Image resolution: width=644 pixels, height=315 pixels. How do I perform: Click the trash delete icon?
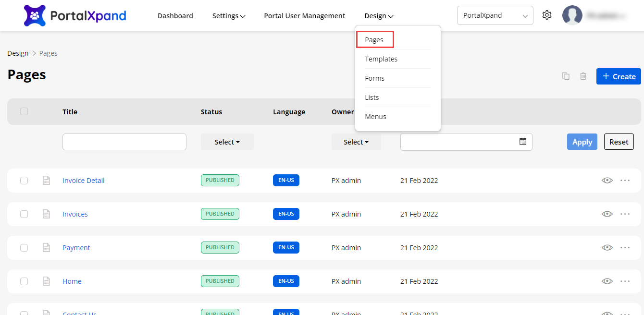tap(583, 76)
